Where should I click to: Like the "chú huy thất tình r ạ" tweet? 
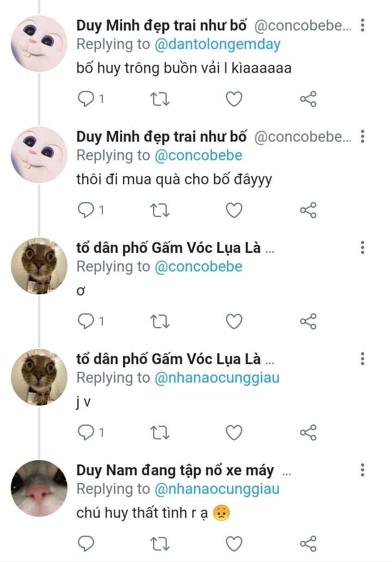click(234, 543)
